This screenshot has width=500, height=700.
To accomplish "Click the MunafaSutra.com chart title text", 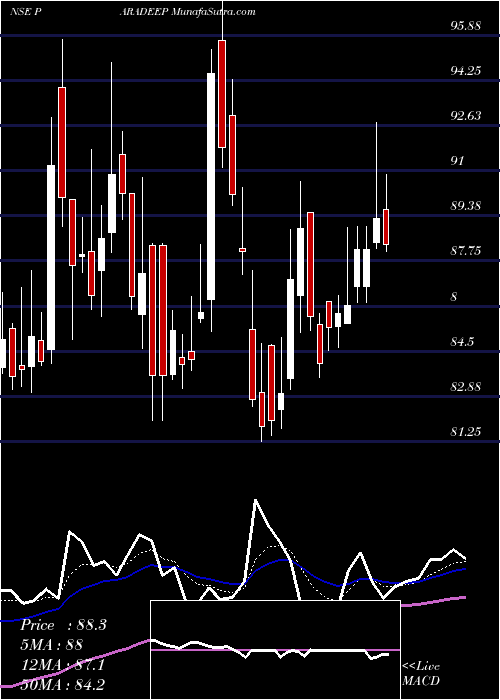I will pos(213,12).
